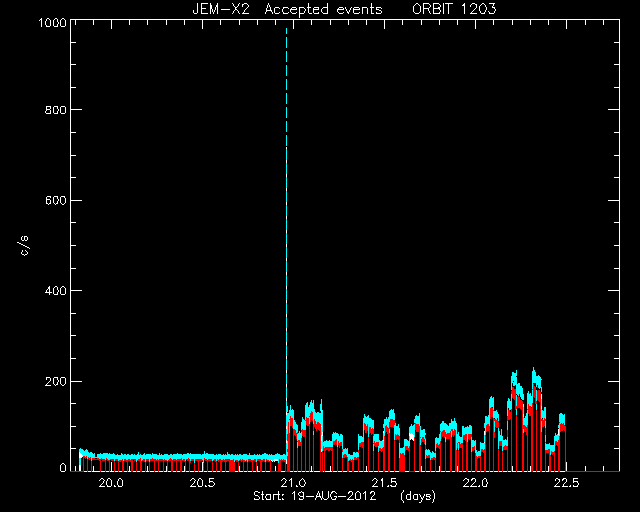This screenshot has width=640, height=512.
Task: Click the x-axis tick label '21.5'
Action: coord(384,483)
